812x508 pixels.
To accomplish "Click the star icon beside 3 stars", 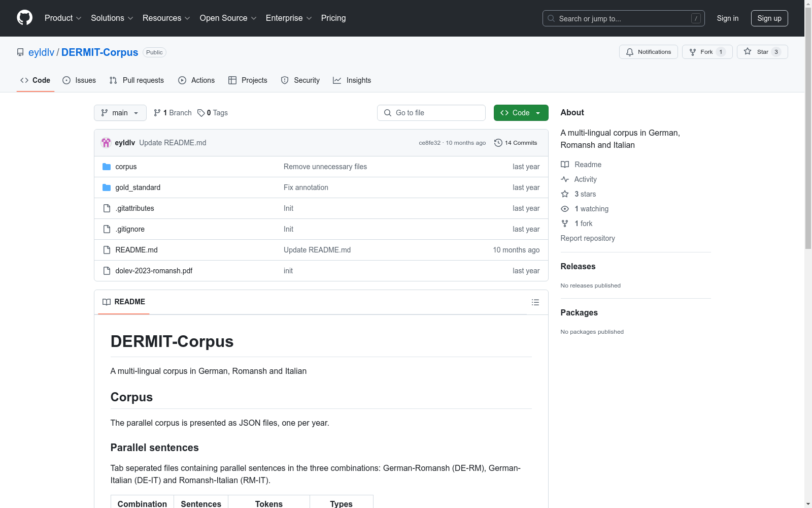I will click(x=565, y=194).
